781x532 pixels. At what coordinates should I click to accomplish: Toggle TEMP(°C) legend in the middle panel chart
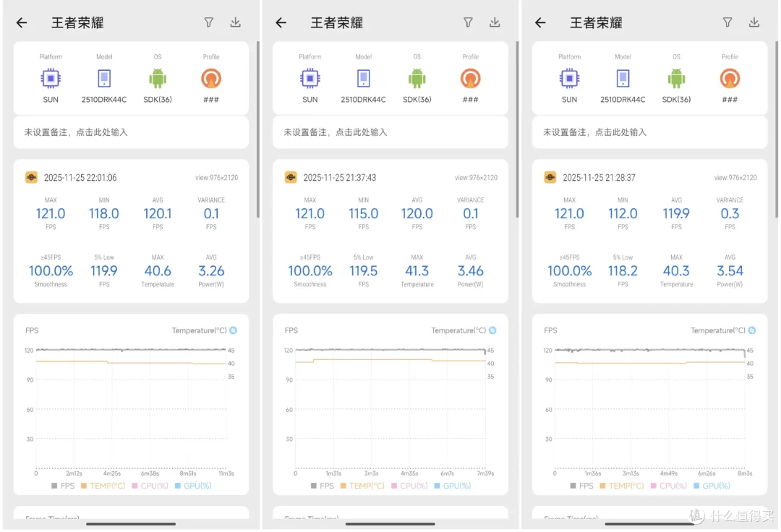(362, 486)
